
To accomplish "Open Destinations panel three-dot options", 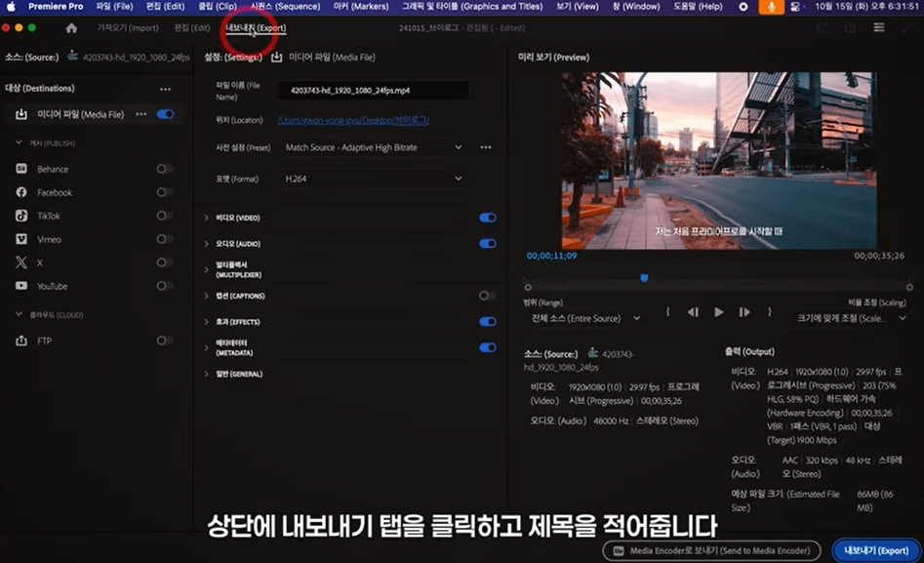I will pyautogui.click(x=165, y=89).
